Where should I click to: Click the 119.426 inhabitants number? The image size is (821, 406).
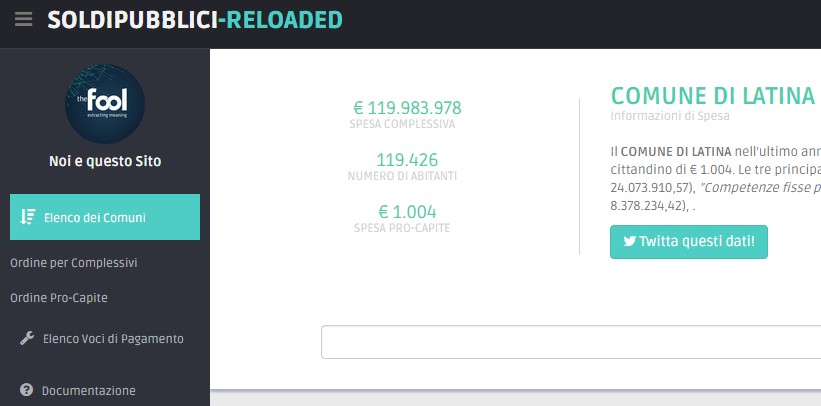click(x=407, y=160)
